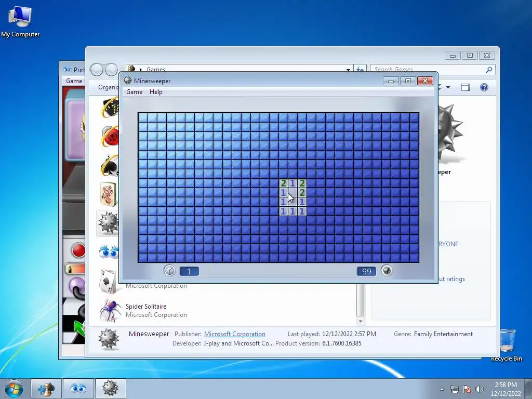
Task: Click the mine counter icon in Minesweeper
Action: [x=387, y=270]
